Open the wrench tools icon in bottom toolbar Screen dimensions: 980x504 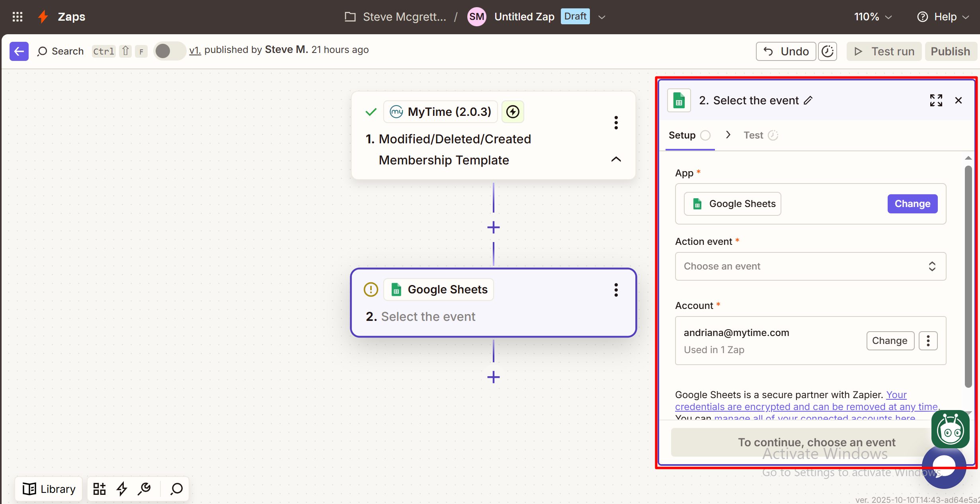coord(144,488)
